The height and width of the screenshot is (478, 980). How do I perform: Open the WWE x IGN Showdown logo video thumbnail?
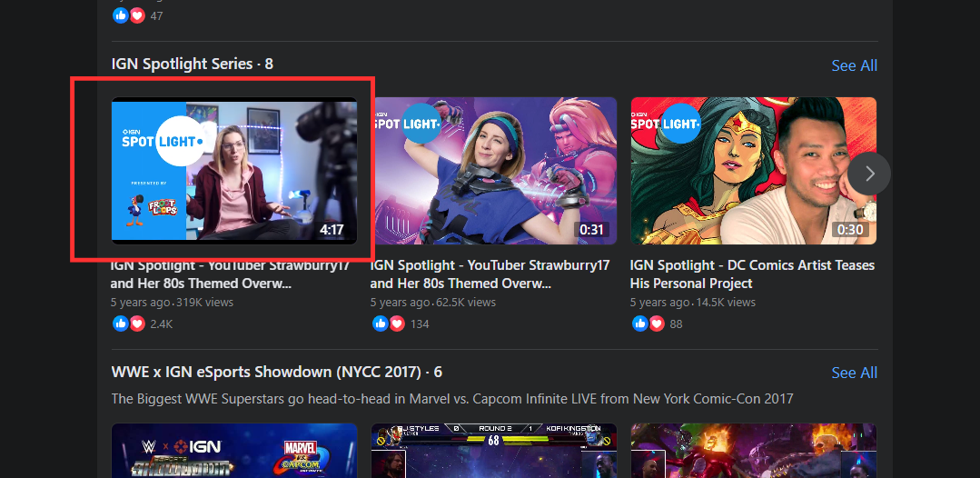pos(234,451)
